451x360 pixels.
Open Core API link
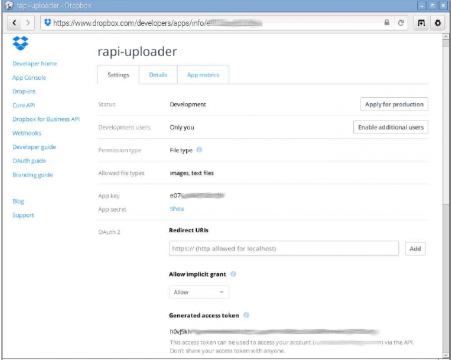[24, 105]
